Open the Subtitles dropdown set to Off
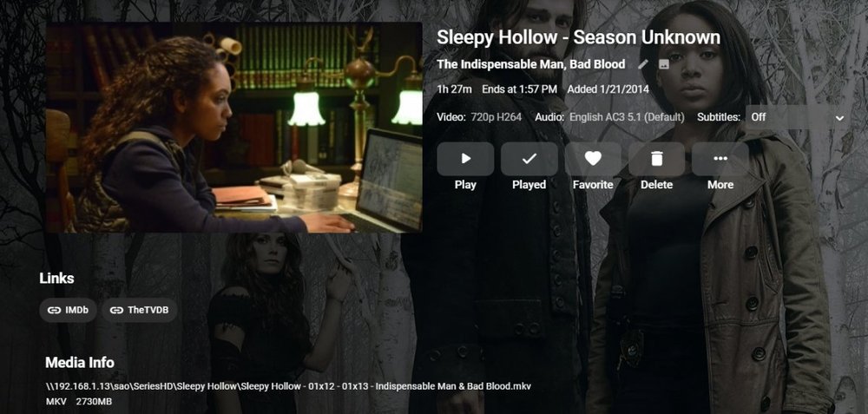Viewport: 868px width, 414px height. [797, 117]
